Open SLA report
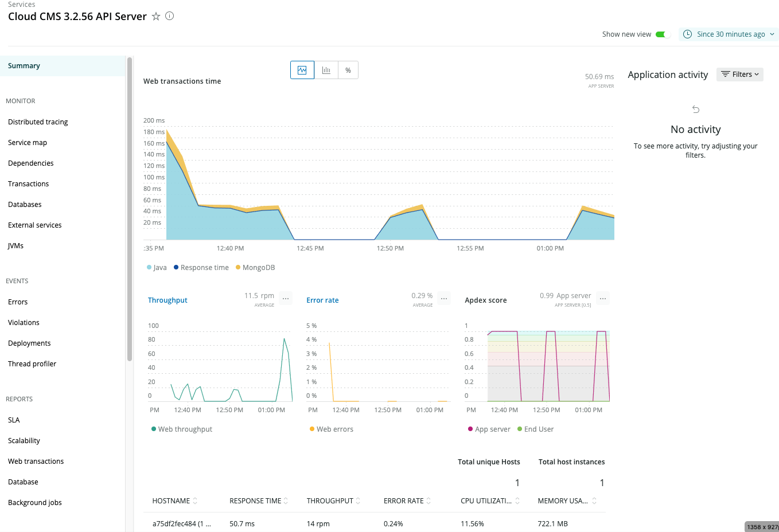This screenshot has height=532, width=779. pyautogui.click(x=14, y=420)
